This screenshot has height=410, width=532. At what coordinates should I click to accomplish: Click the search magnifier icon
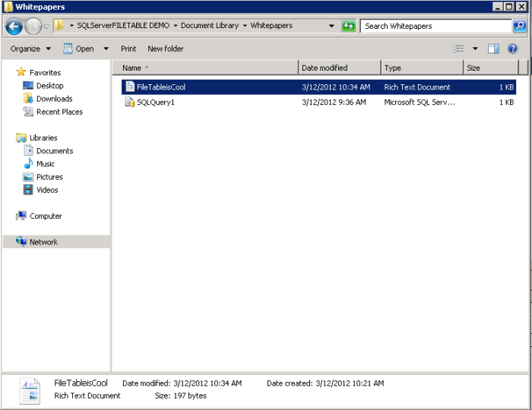tap(519, 26)
